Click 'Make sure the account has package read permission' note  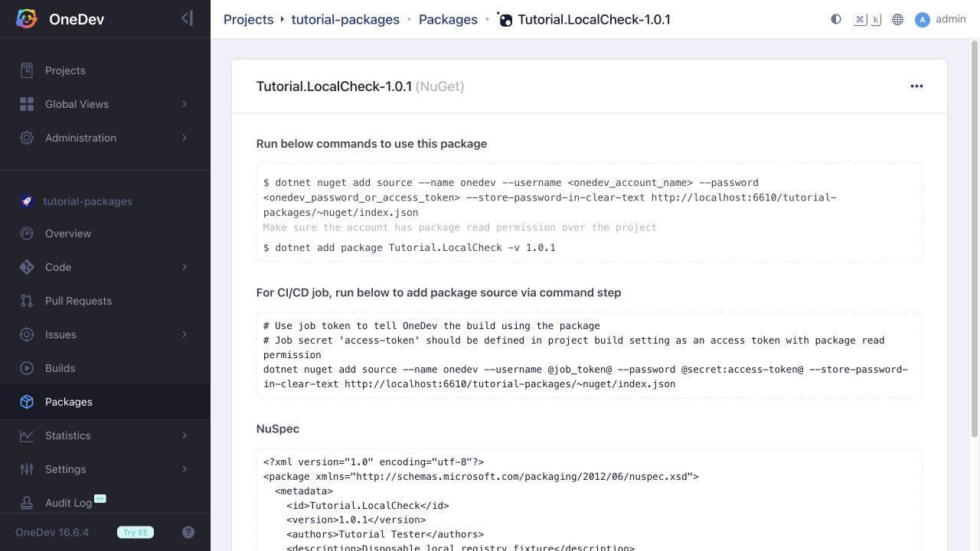(460, 227)
